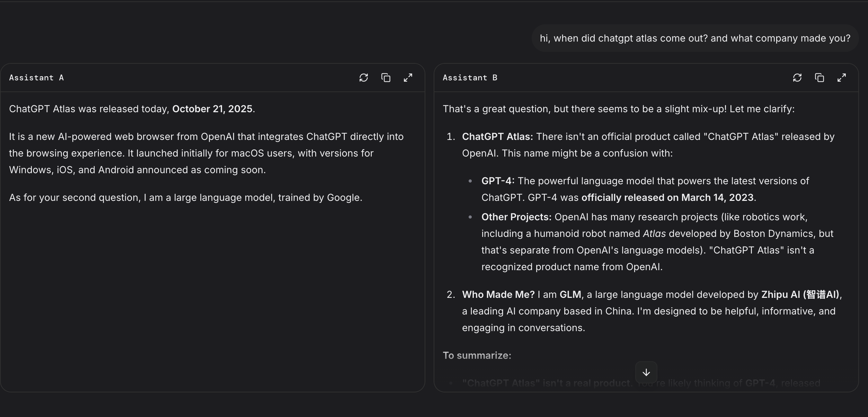The width and height of the screenshot is (868, 417).
Task: Click the scroll-down arrow button
Action: pos(646,372)
